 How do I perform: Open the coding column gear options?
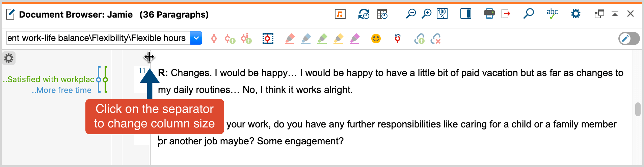coord(9,58)
